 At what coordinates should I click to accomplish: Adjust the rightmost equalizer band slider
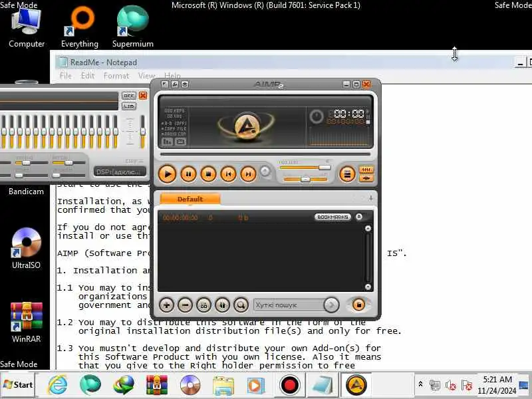click(115, 131)
